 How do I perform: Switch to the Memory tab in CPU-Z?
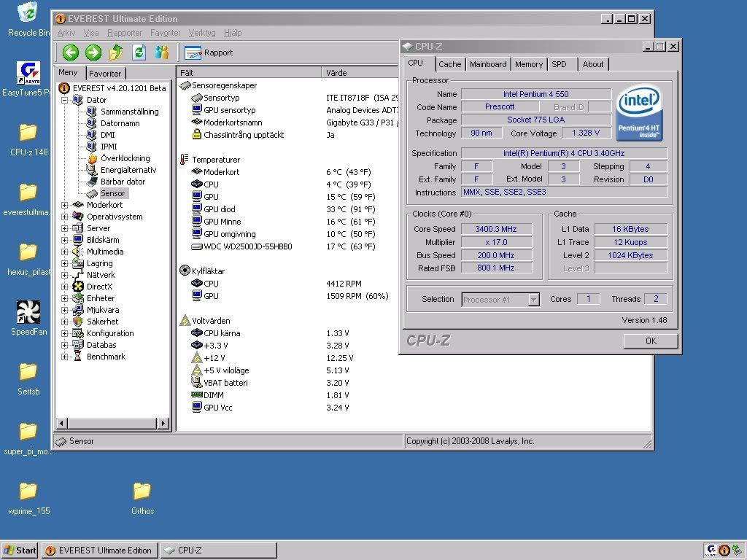click(528, 64)
